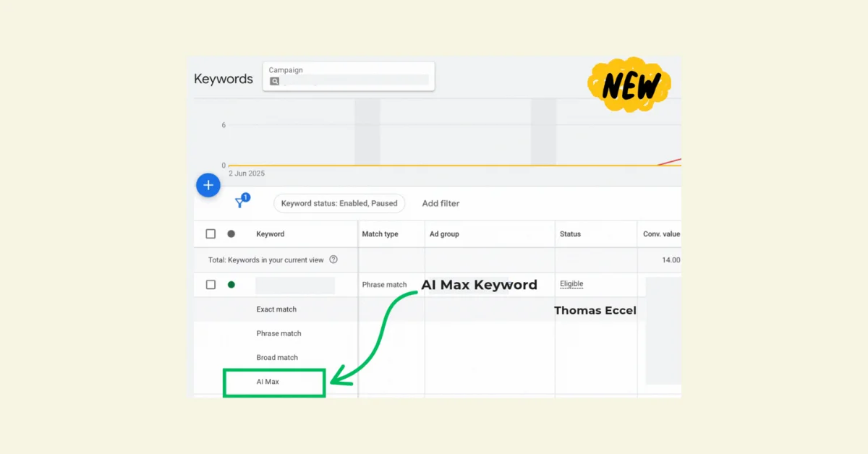Click the Total: Keywords in your current view text
Viewport: 868px width, 454px height.
click(266, 260)
